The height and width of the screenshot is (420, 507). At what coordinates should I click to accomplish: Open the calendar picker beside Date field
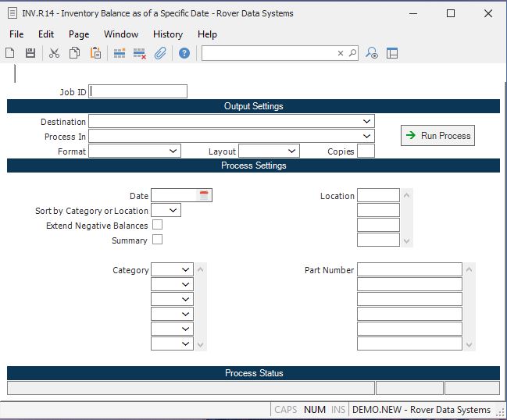pos(204,196)
